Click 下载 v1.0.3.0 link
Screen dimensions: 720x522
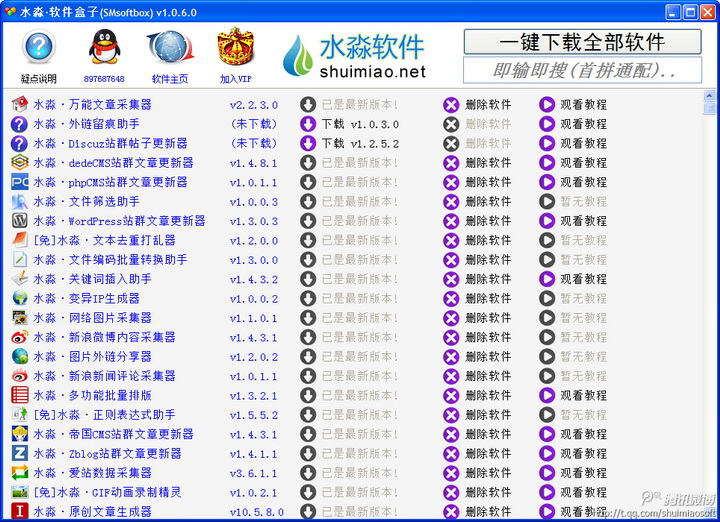point(360,124)
